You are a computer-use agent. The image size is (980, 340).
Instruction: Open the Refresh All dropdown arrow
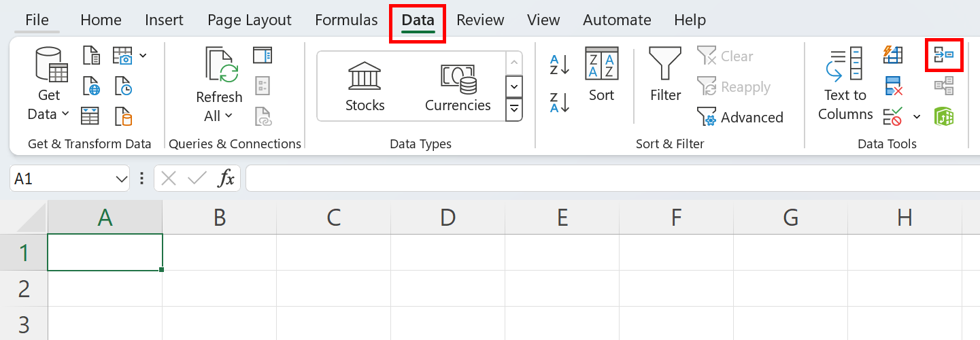[x=229, y=116]
